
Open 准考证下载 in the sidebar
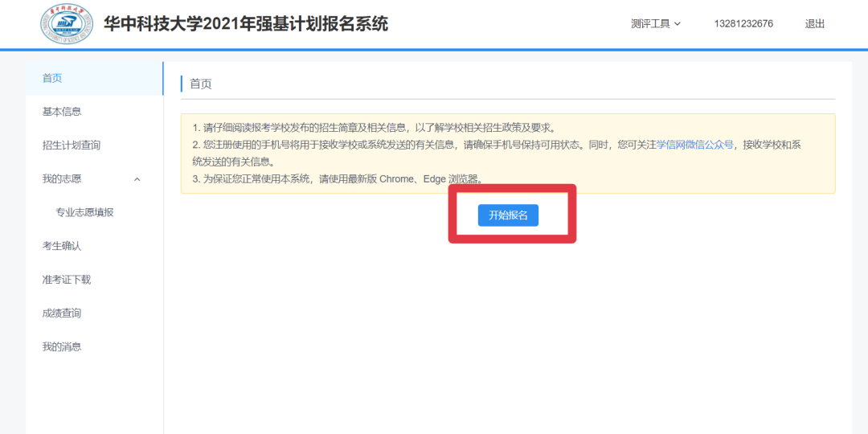point(94,280)
